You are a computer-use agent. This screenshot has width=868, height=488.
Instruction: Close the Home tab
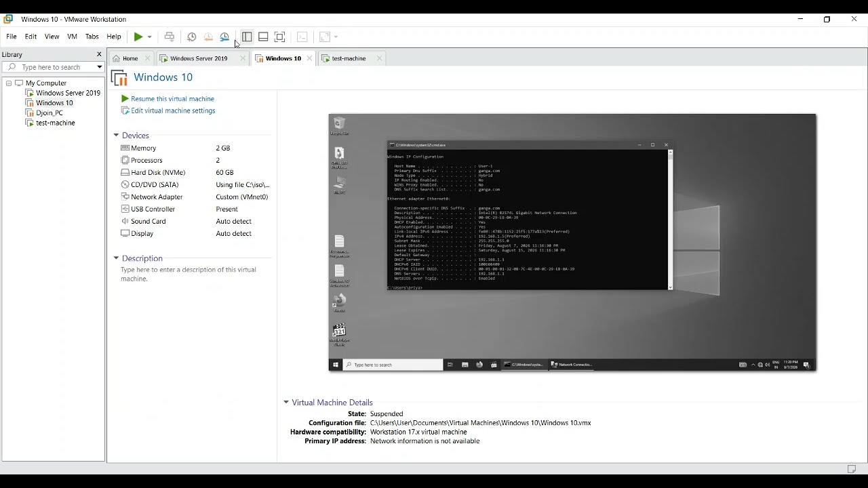click(148, 58)
